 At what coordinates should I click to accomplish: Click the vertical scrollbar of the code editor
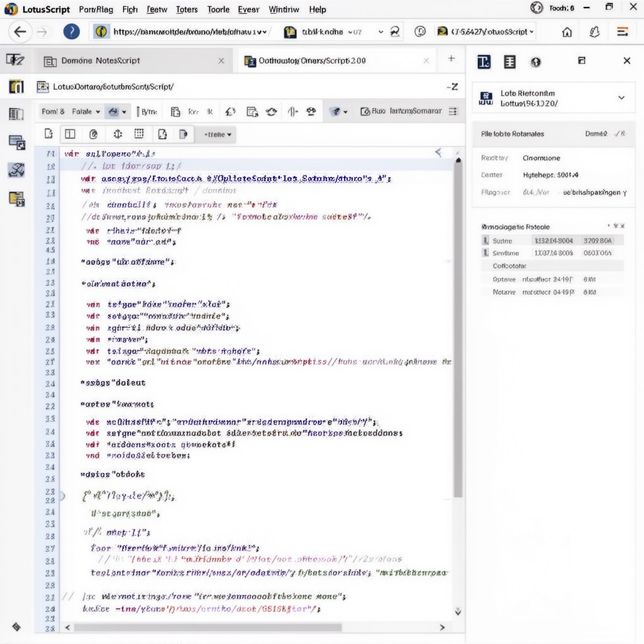click(x=458, y=328)
